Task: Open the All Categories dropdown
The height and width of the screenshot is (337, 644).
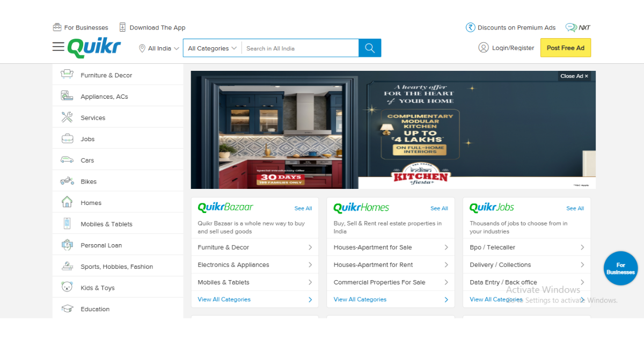Action: click(x=213, y=48)
